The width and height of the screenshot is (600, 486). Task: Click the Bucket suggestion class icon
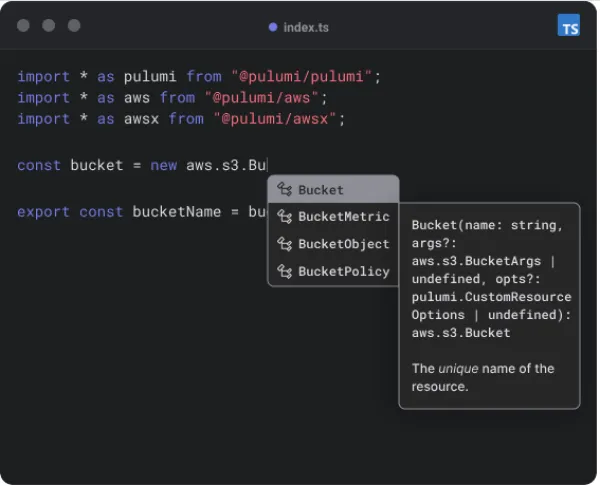pos(284,190)
